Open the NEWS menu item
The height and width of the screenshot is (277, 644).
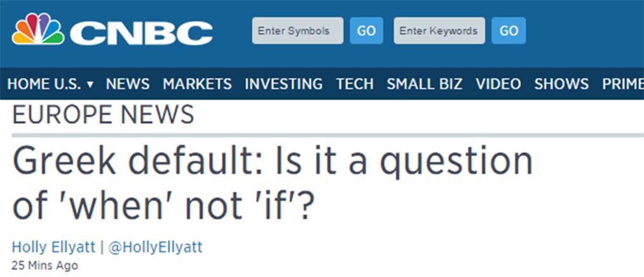[x=128, y=84]
